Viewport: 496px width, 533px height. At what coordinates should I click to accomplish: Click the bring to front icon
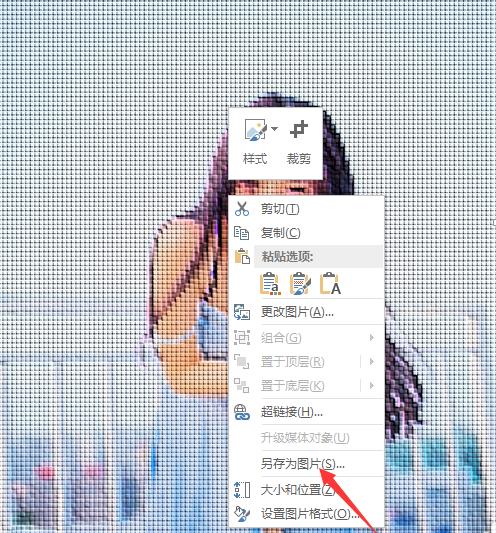coord(242,361)
